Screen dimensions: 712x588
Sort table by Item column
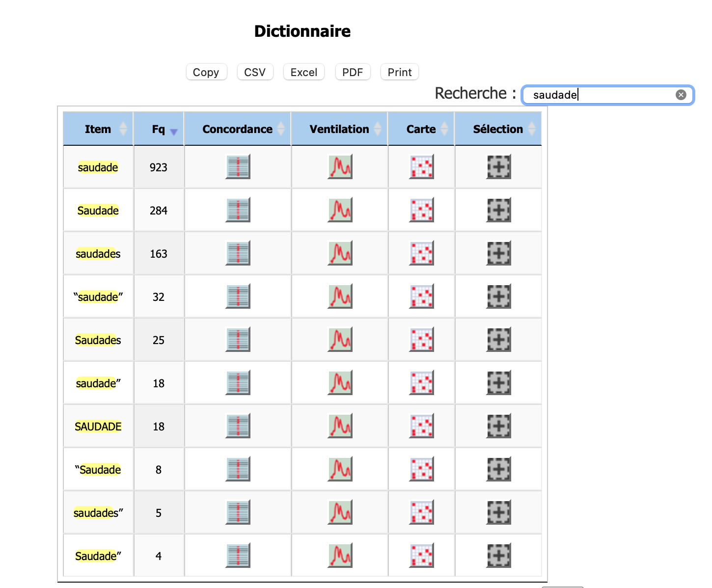[98, 129]
